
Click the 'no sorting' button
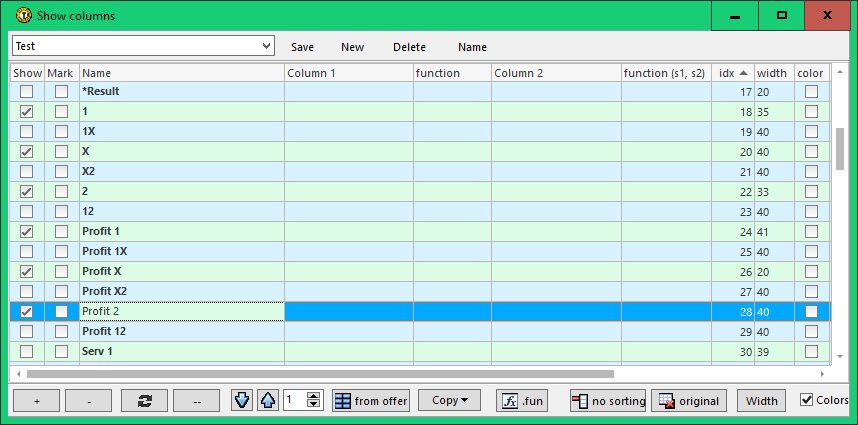coord(608,401)
